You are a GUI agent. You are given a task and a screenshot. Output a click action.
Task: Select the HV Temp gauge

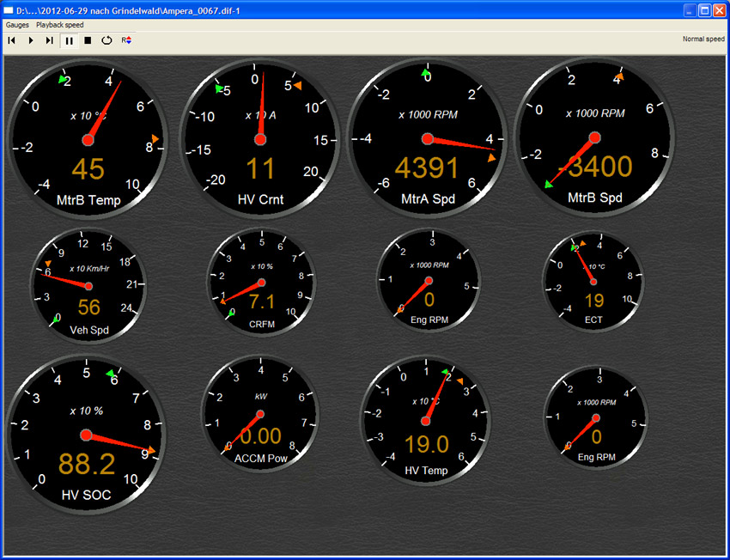point(426,420)
